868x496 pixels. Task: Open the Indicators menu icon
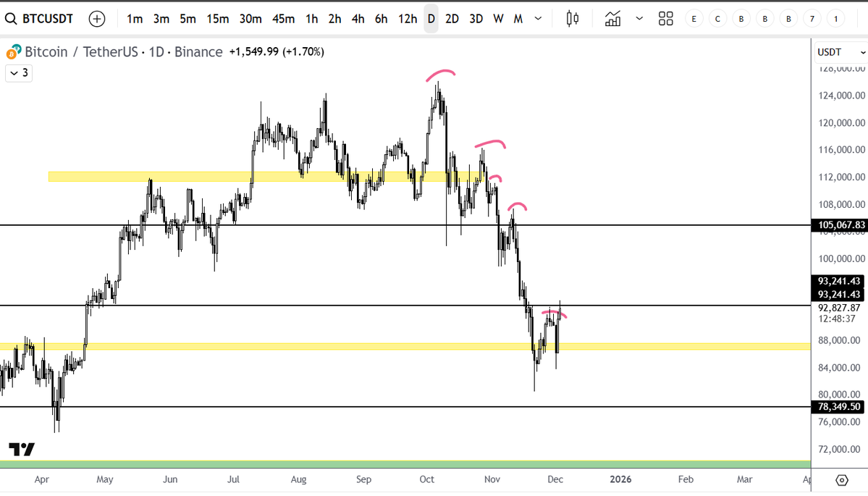click(612, 19)
